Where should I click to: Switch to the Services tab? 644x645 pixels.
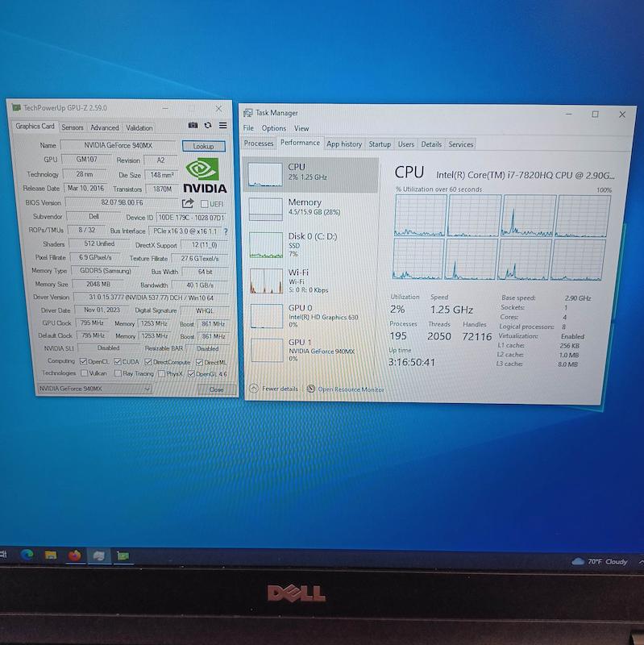(460, 144)
